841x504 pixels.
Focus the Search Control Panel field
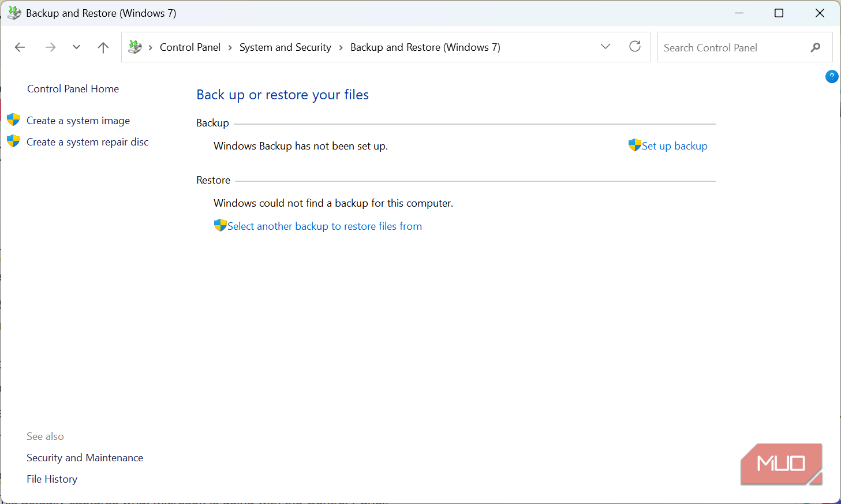pos(745,47)
